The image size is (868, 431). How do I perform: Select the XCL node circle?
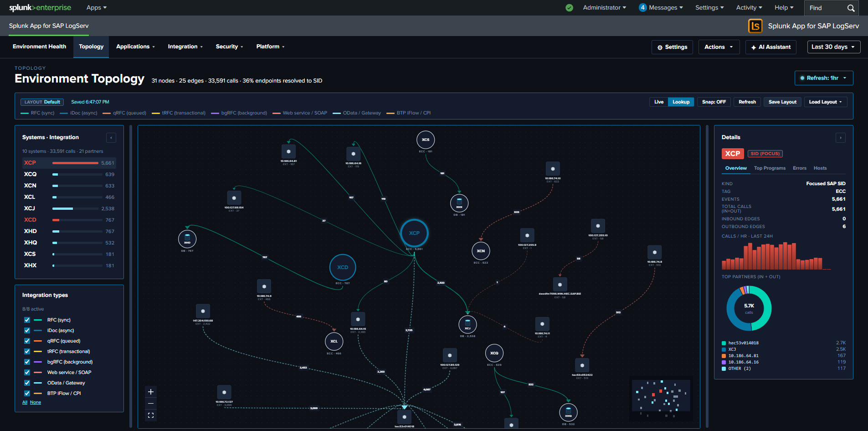[x=334, y=341]
